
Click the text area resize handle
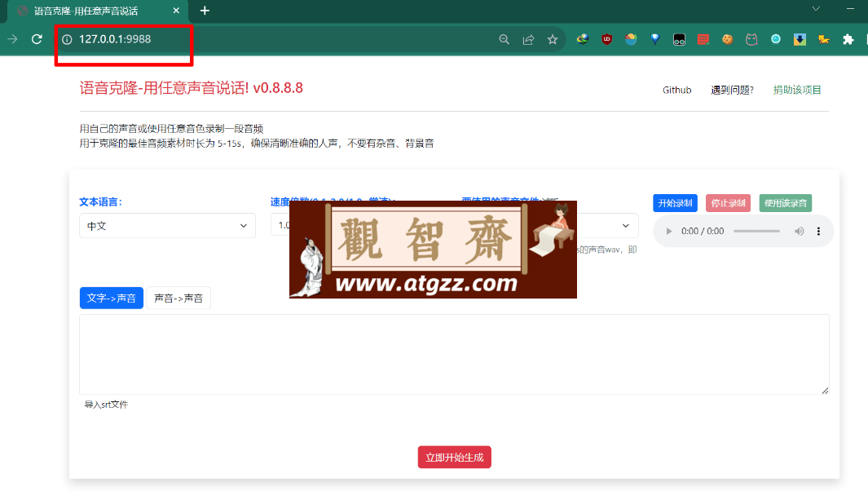(825, 391)
